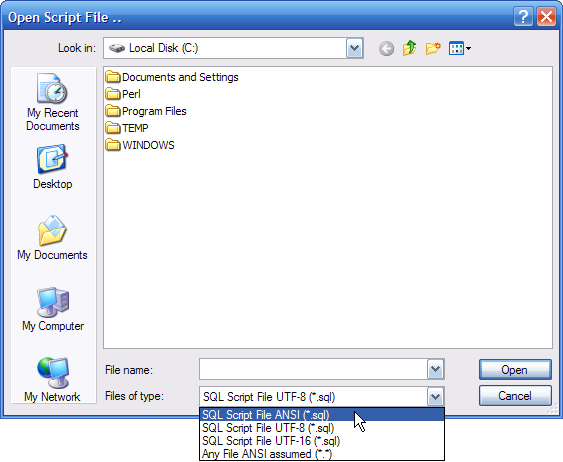Choose Any File ANSI assumed (*.*) option

[322, 454]
